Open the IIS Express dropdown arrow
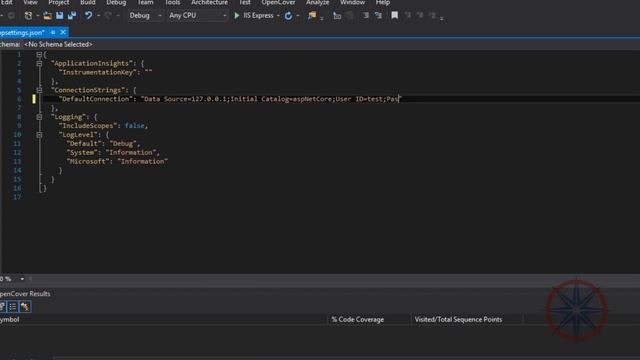 coord(278,16)
